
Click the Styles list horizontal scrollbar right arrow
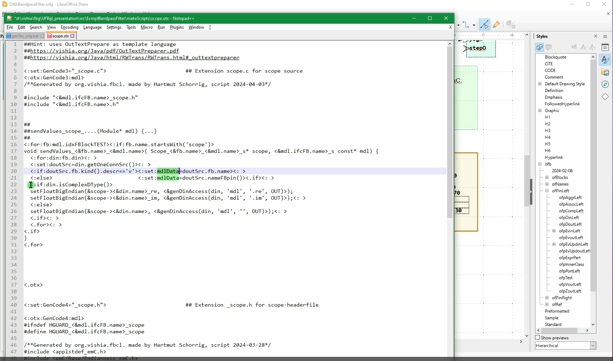587,330
